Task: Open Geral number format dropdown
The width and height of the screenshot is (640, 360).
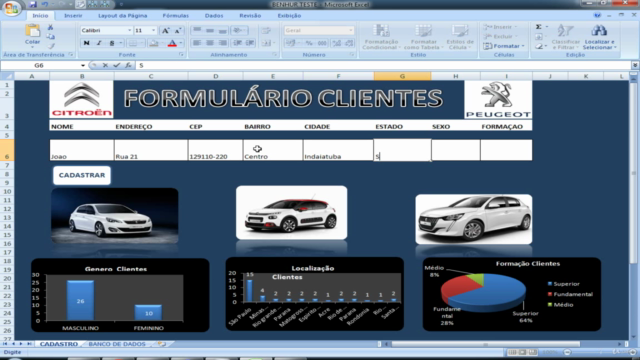Action: [x=351, y=31]
